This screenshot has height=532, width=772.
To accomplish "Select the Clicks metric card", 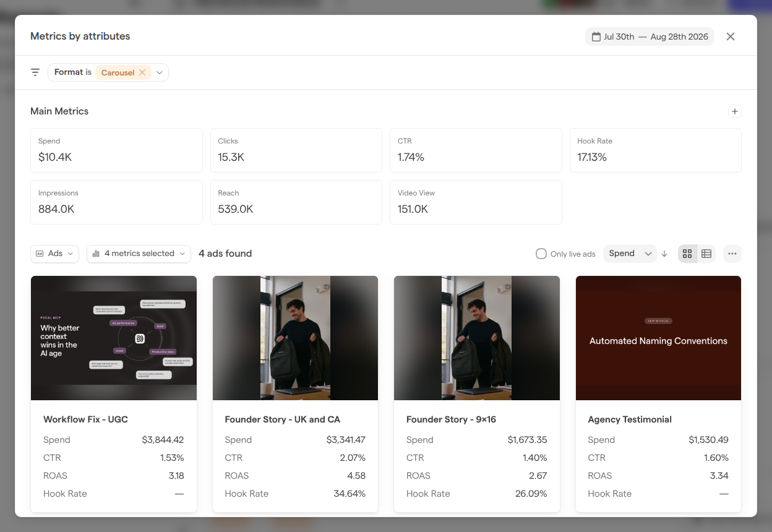I will (296, 150).
